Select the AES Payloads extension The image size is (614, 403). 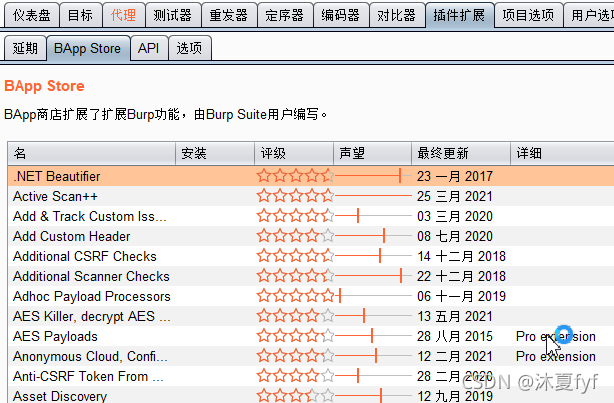coord(311,336)
